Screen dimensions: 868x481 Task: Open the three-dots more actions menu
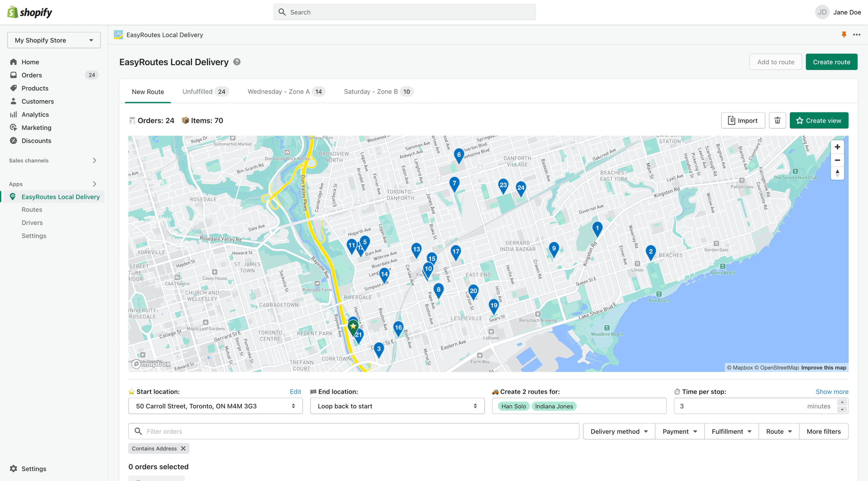pos(856,34)
